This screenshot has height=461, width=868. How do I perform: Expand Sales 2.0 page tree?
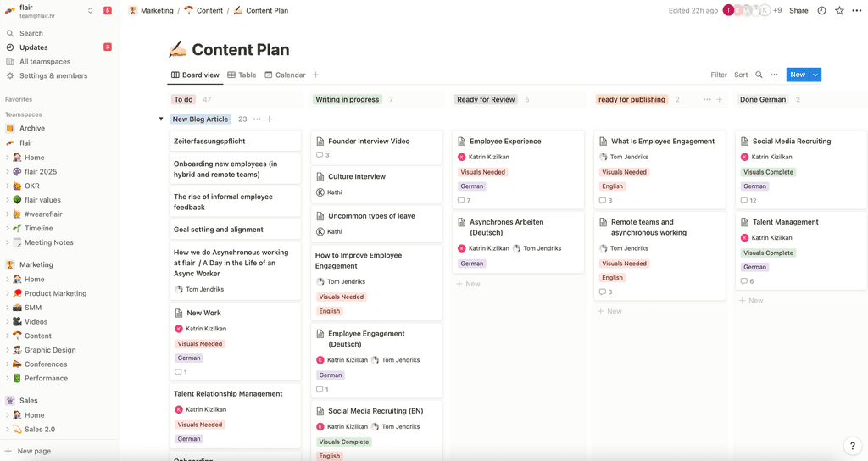click(7, 430)
